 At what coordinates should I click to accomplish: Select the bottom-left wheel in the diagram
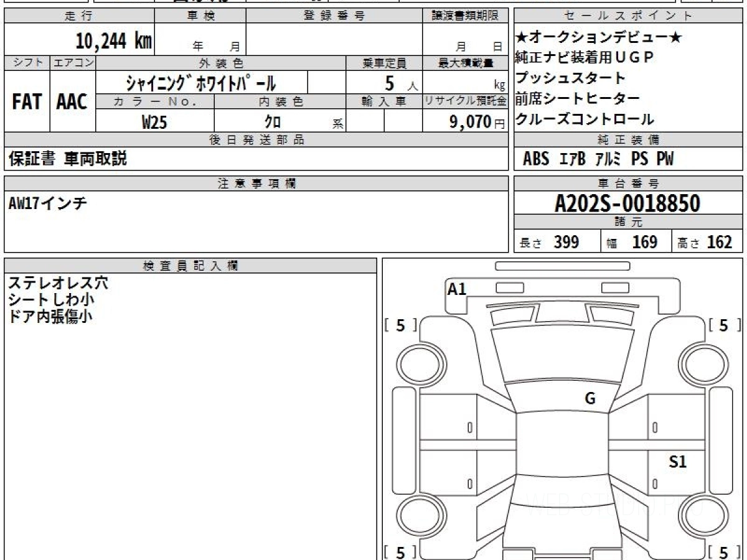[418, 516]
